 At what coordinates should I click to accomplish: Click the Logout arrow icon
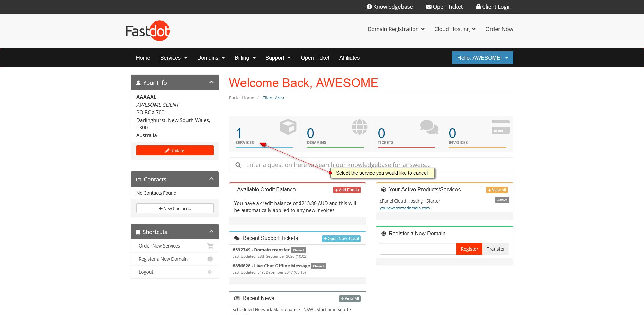pos(210,272)
